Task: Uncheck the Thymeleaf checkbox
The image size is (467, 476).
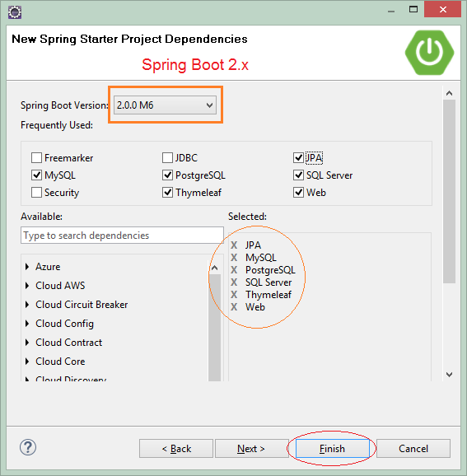Action: point(167,193)
